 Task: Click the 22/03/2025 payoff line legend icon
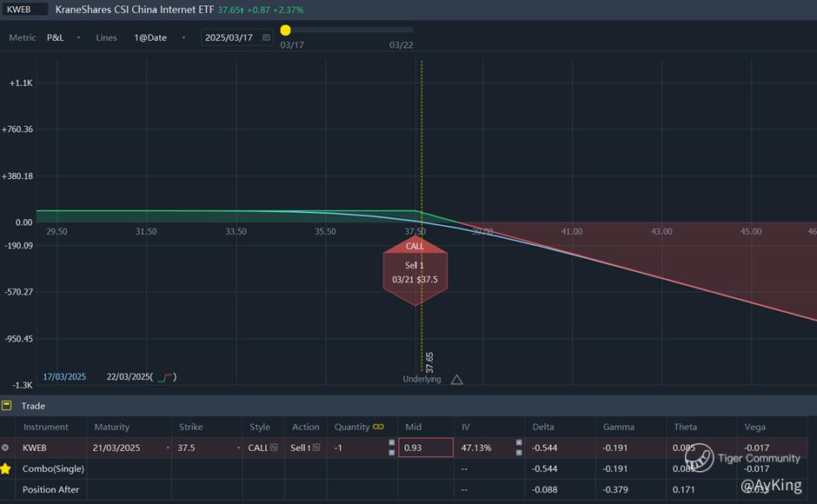(x=165, y=377)
